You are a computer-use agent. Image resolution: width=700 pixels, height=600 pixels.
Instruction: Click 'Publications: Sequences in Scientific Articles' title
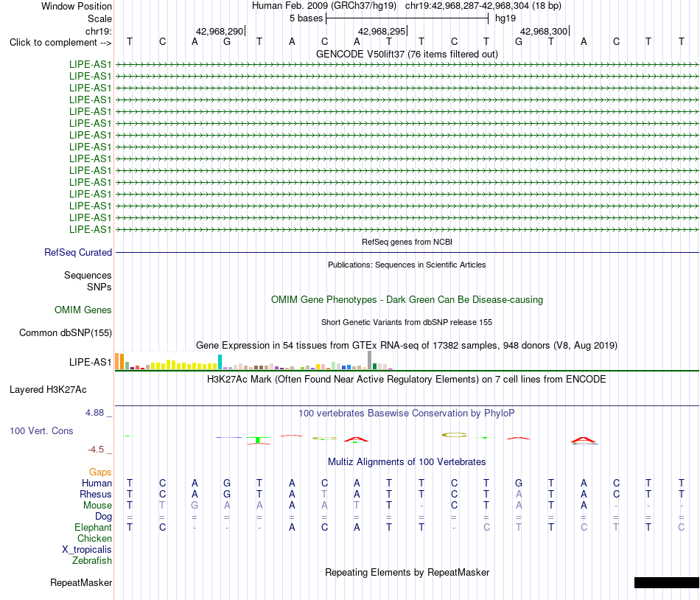(x=407, y=265)
